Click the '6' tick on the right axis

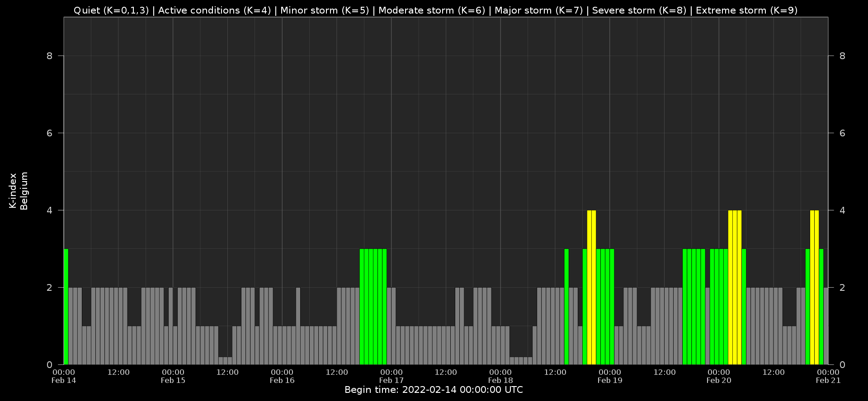842,133
